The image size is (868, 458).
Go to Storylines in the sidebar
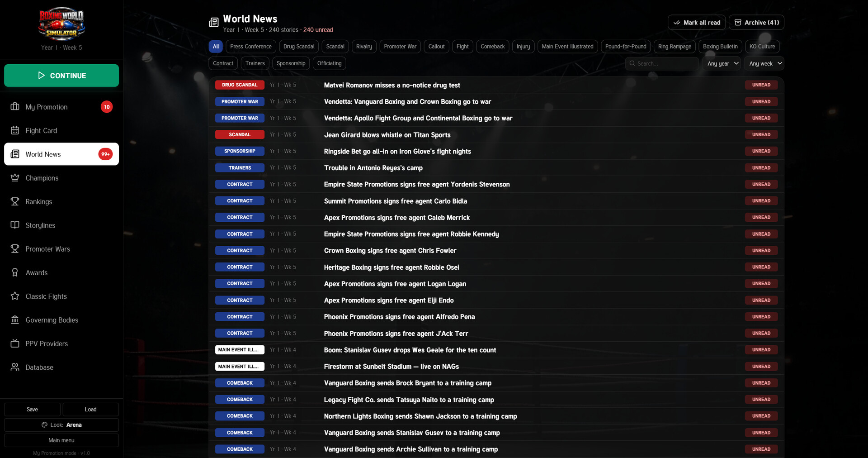[x=61, y=225]
